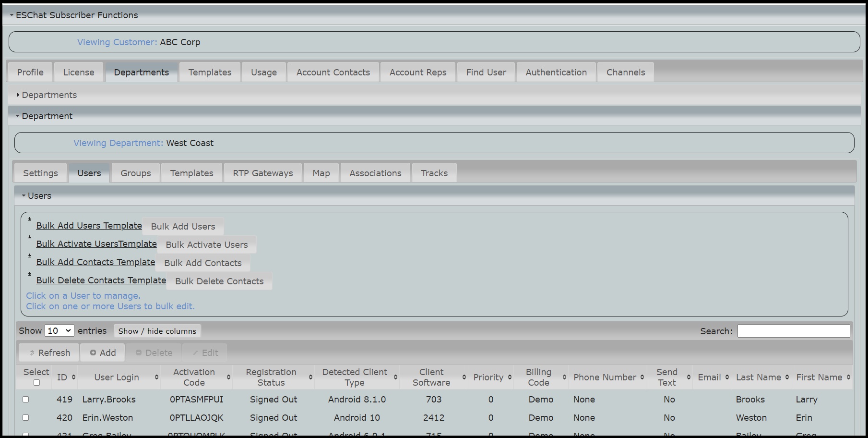Click the download icon beside Bulk Activate UsersTemplate

pyautogui.click(x=29, y=238)
